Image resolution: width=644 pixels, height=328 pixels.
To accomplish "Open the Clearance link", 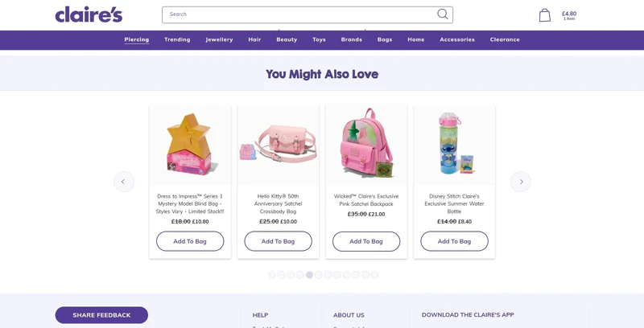I will (x=505, y=39).
